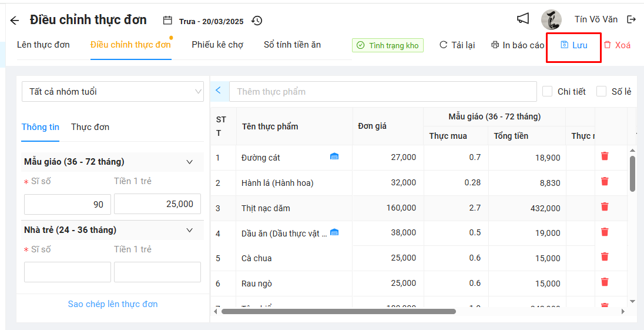This screenshot has height=330, width=644.
Task: Open the history clock icon next to date
Action: tap(257, 21)
